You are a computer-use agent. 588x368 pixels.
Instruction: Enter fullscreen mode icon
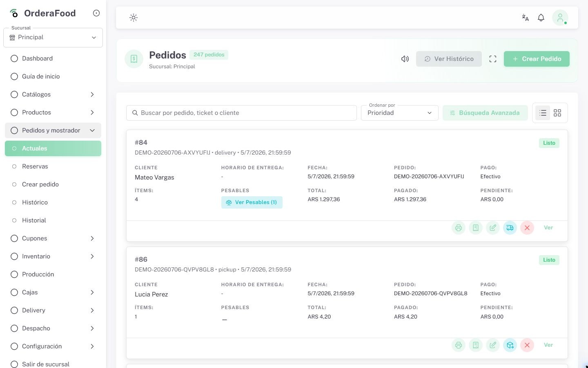point(493,59)
